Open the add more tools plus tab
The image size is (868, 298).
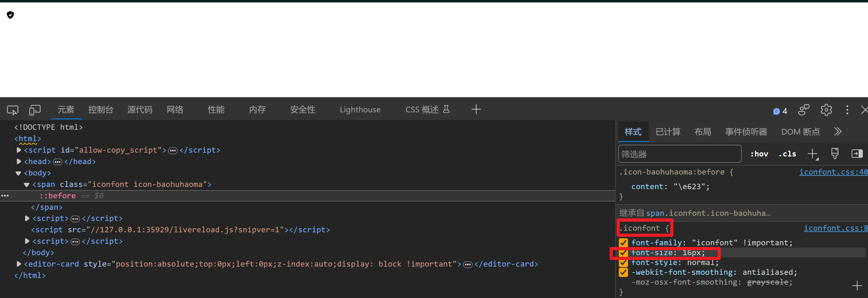tap(476, 109)
